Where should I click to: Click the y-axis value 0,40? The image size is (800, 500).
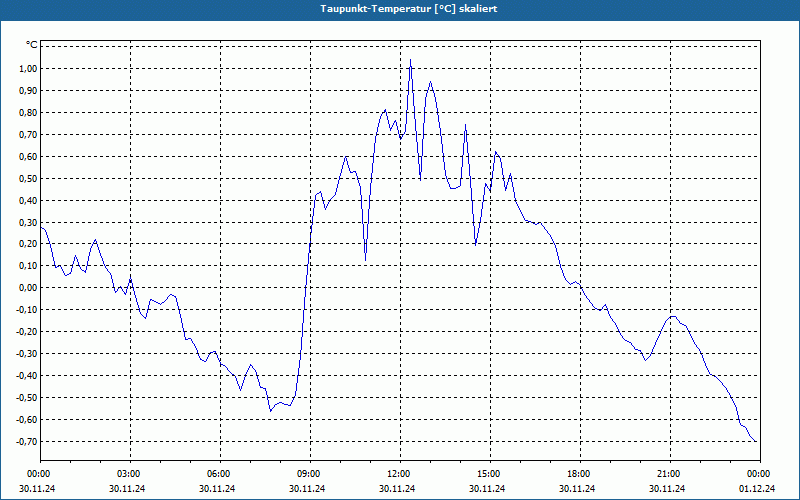[x=28, y=200]
